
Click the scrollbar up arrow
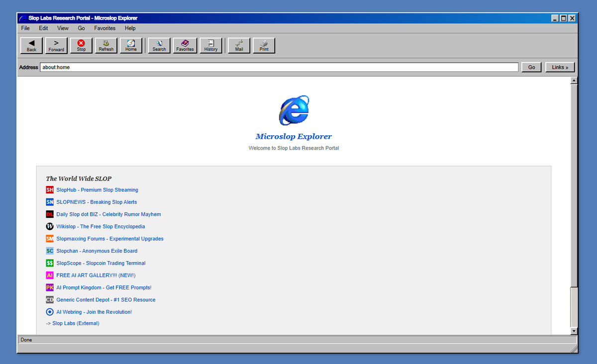coord(574,80)
